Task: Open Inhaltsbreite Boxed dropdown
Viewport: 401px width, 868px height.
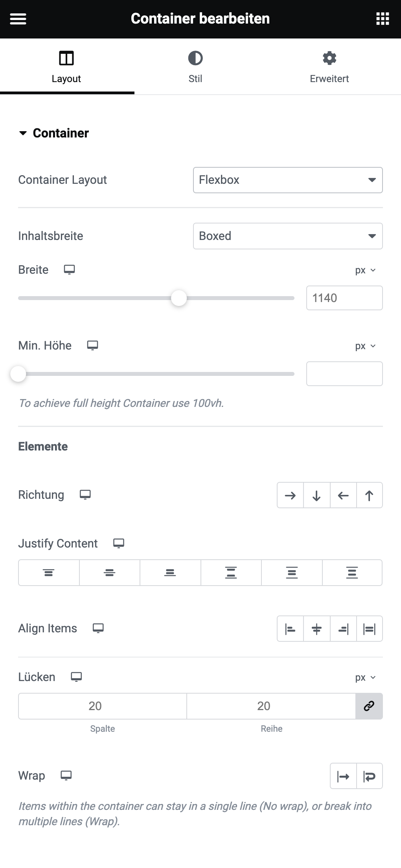Action: click(x=288, y=236)
